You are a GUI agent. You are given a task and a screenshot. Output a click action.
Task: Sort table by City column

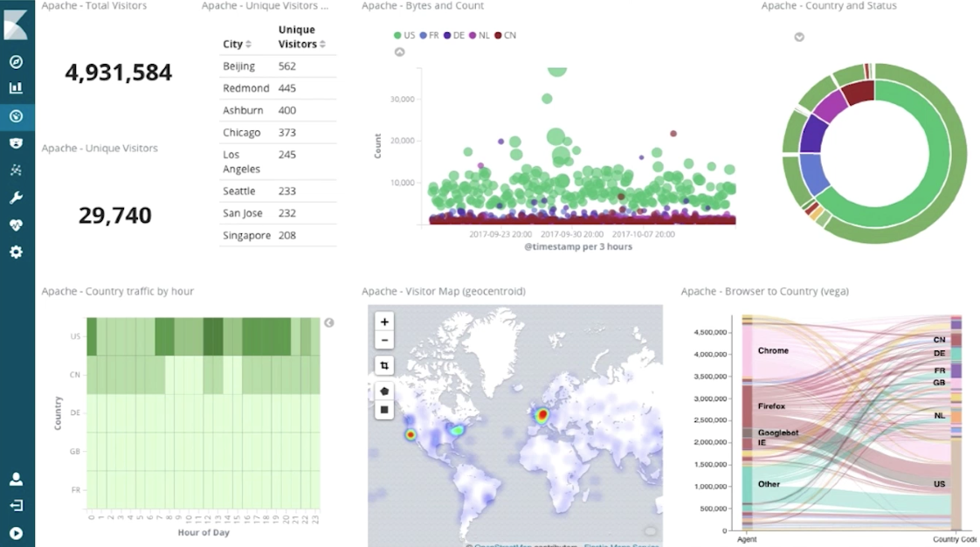coord(237,44)
